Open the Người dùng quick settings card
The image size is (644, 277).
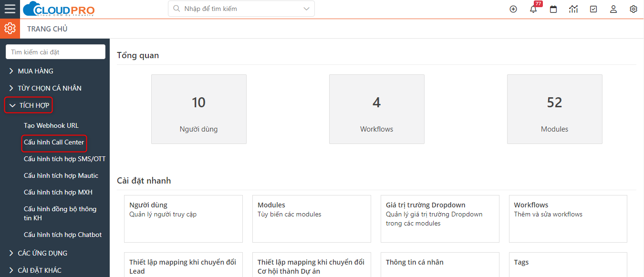[183, 218]
